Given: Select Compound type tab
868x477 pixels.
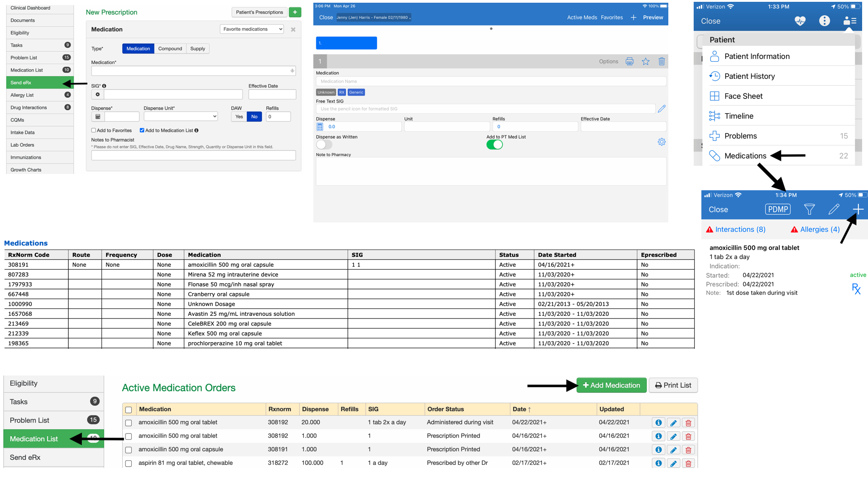Looking at the screenshot, I should 170,49.
